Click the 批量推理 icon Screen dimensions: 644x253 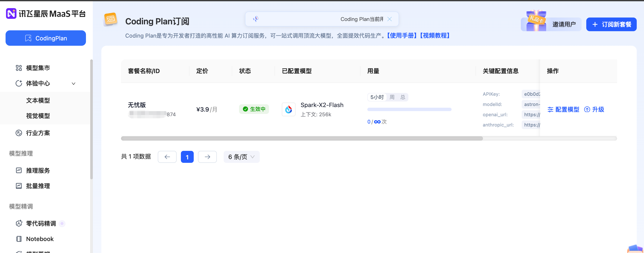pos(19,186)
